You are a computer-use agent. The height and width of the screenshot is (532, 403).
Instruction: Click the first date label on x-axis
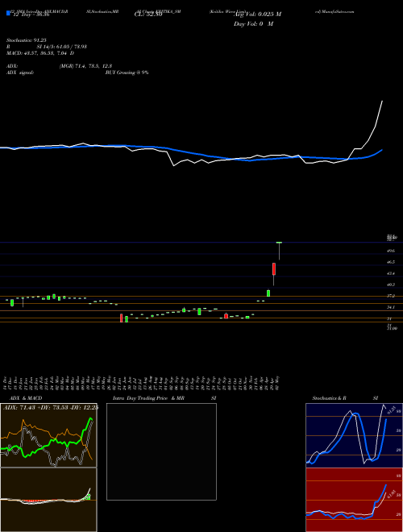6,383
